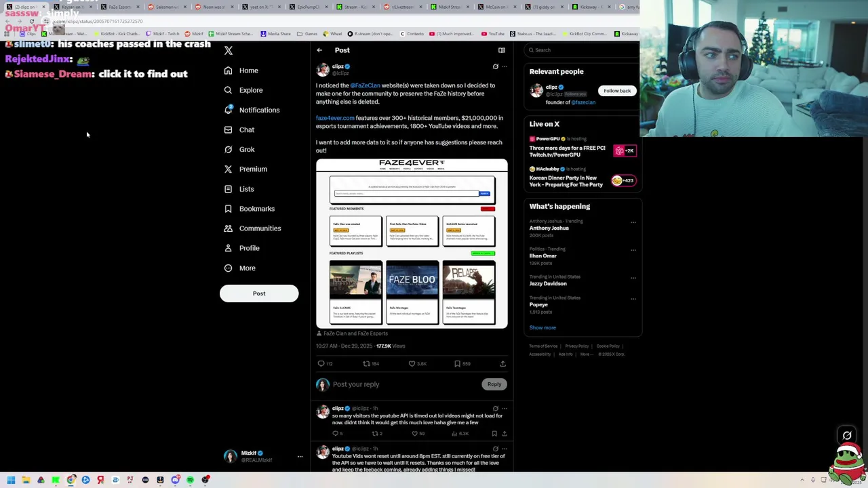This screenshot has height=488, width=868.
Task: Open three-dot menu beside Ilhan Omar trend
Action: pyautogui.click(x=633, y=250)
